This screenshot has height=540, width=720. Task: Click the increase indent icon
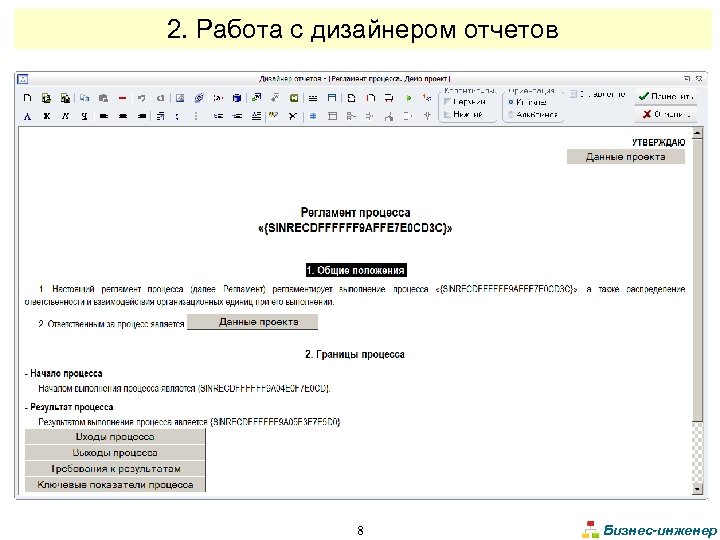coord(237,116)
